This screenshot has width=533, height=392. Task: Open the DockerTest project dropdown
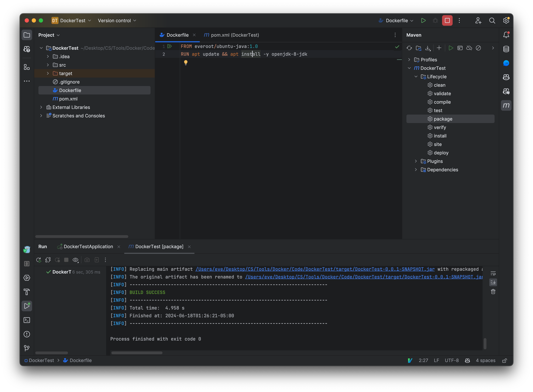coord(71,21)
